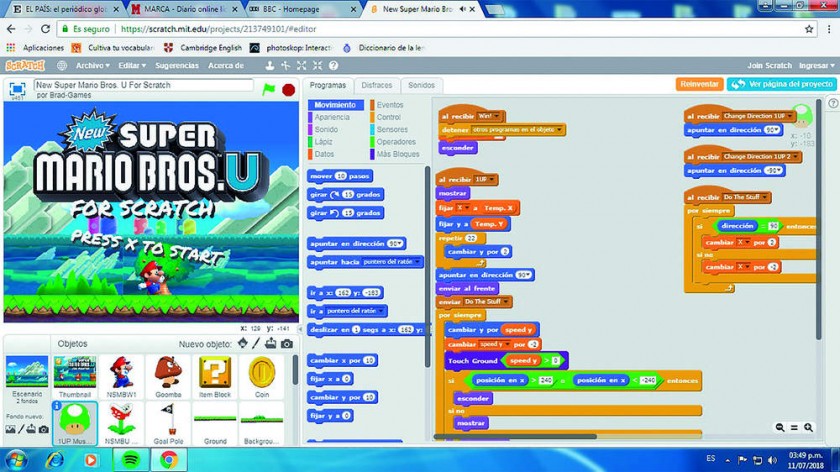The height and width of the screenshot is (472, 840).
Task: Choose new backdrop from library
Action: [x=10, y=429]
